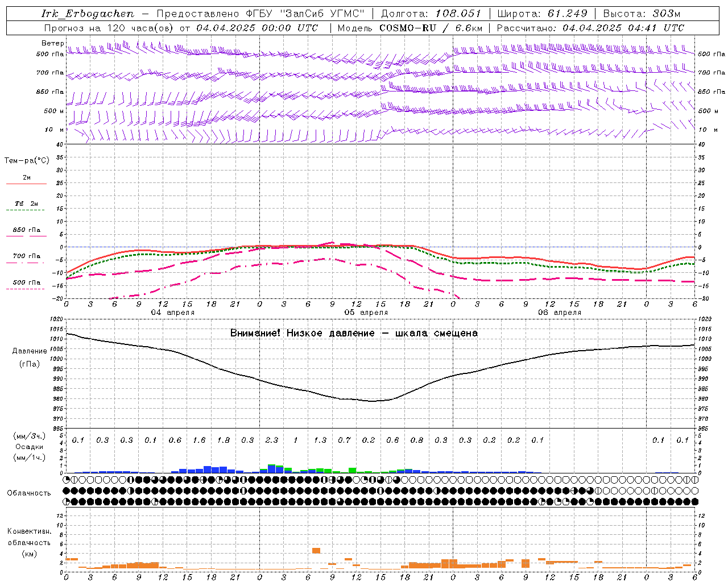Click the 1020 tick on the left pressure axis

tap(56, 319)
